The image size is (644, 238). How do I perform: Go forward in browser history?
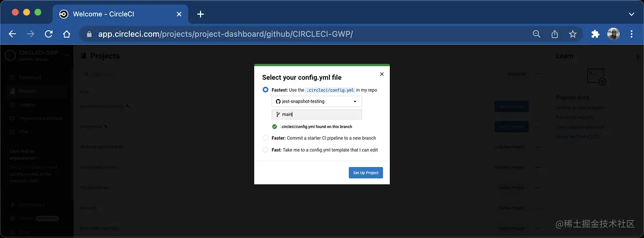click(31, 34)
